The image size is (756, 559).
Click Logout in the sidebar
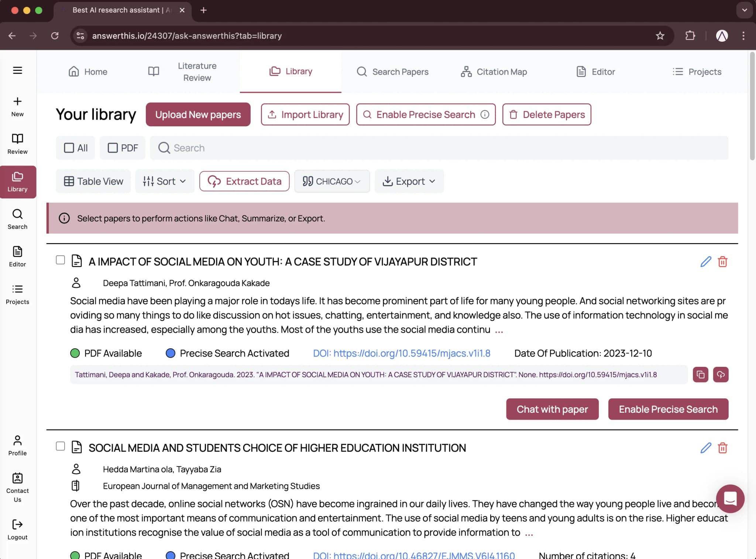point(17,530)
